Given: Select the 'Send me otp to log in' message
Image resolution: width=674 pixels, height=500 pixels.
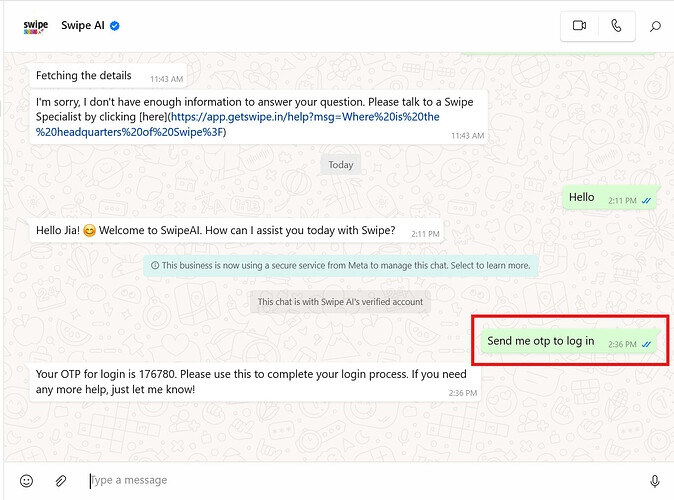Looking at the screenshot, I should coord(568,341).
